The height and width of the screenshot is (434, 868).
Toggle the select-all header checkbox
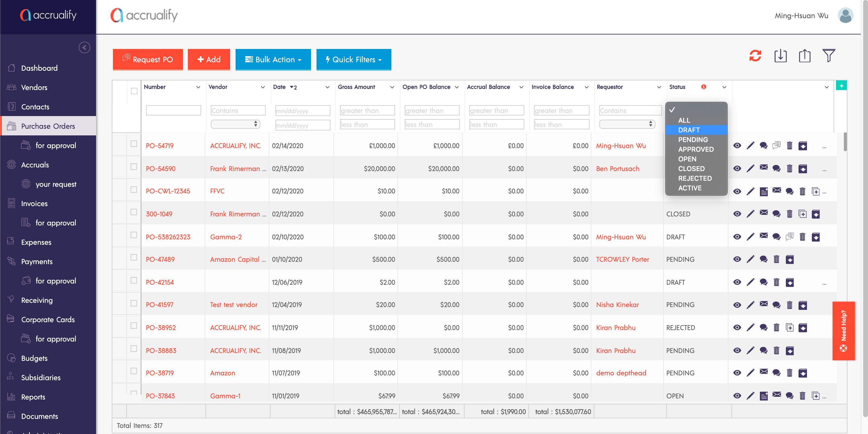[x=134, y=91]
